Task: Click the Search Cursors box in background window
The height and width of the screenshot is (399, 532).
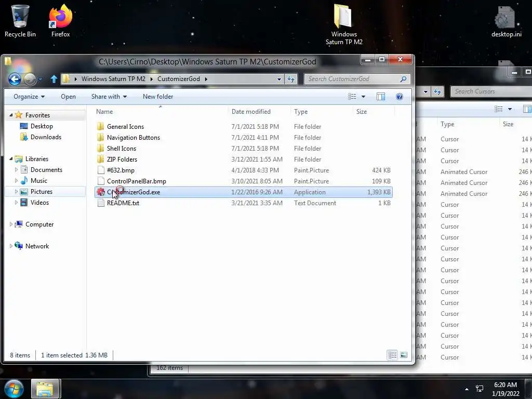Action: coord(491,91)
